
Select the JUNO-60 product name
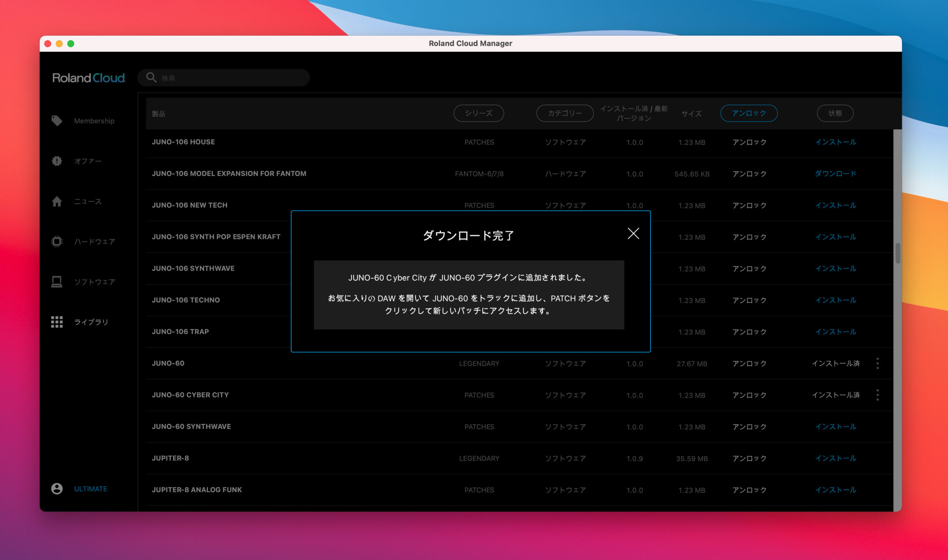[168, 363]
